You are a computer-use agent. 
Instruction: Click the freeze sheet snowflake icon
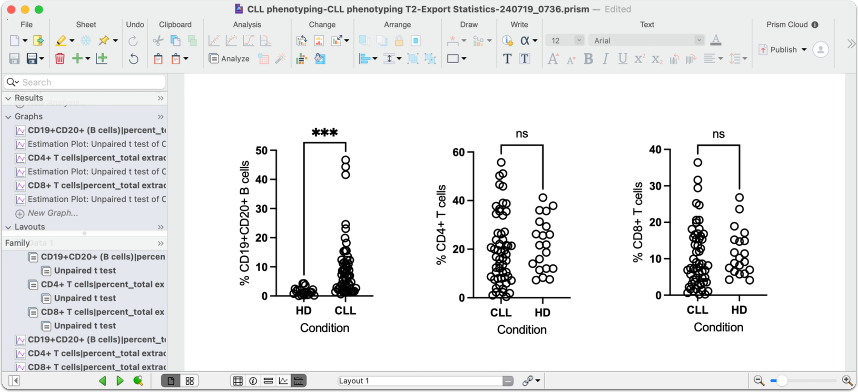pos(86,41)
